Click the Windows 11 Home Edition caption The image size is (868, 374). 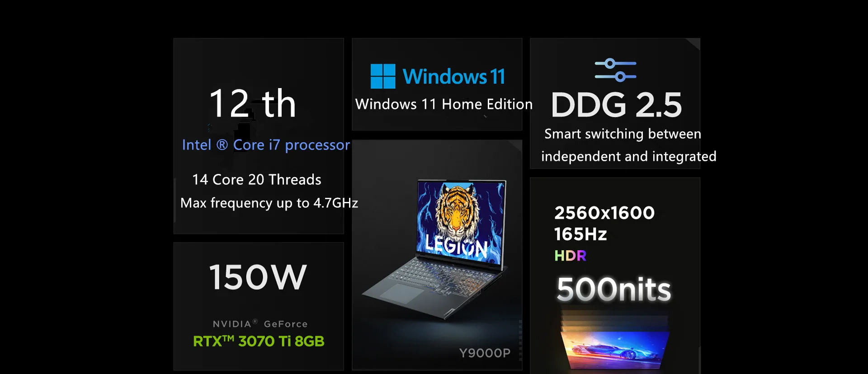click(x=444, y=104)
